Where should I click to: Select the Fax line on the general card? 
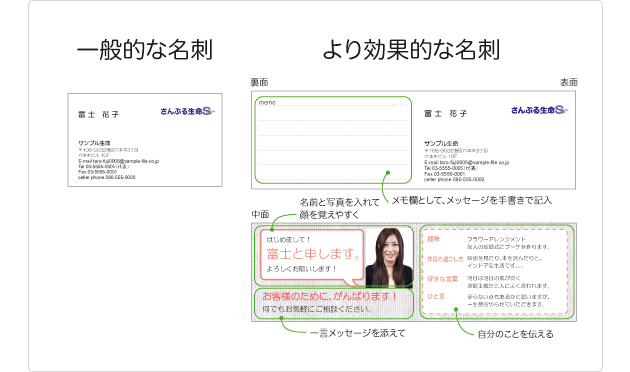point(97,172)
